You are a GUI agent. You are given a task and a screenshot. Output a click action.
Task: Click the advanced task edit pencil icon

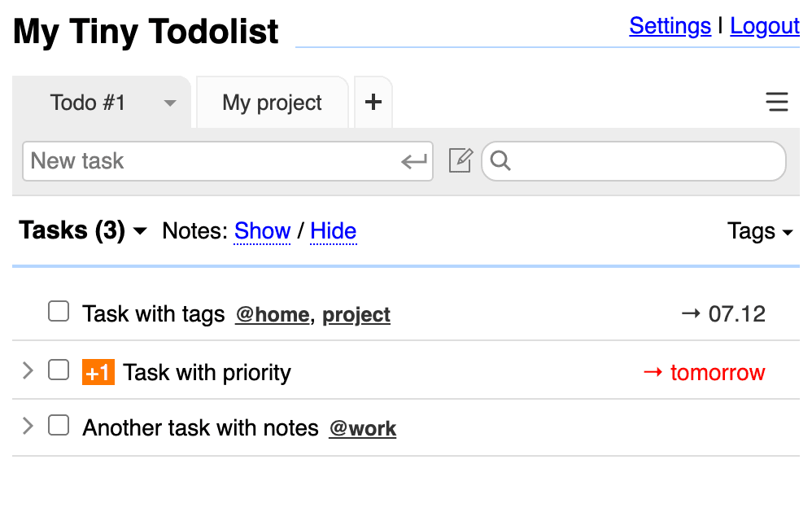coord(461,161)
